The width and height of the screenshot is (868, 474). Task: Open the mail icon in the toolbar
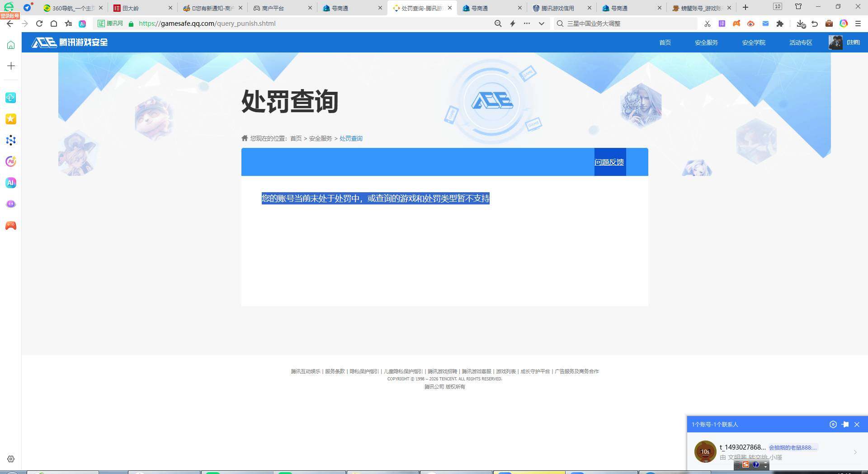point(765,24)
